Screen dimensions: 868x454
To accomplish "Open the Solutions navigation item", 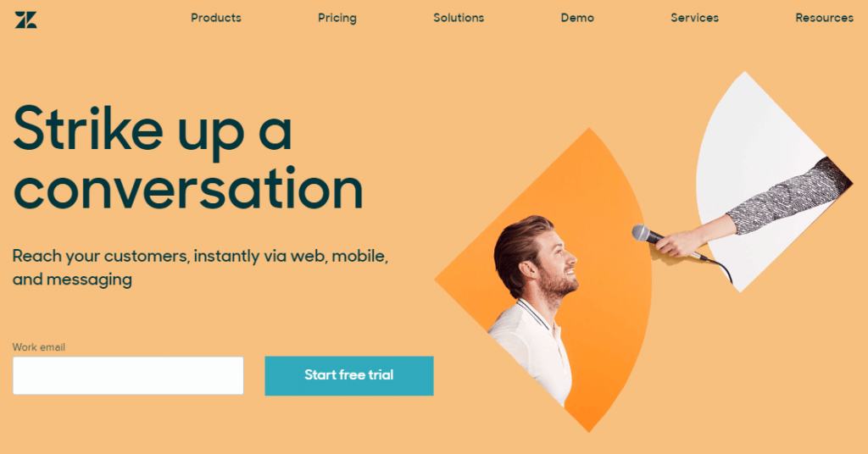I will point(459,18).
